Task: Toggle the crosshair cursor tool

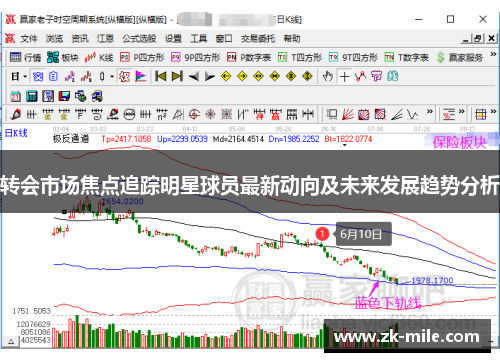Action: tap(344, 77)
